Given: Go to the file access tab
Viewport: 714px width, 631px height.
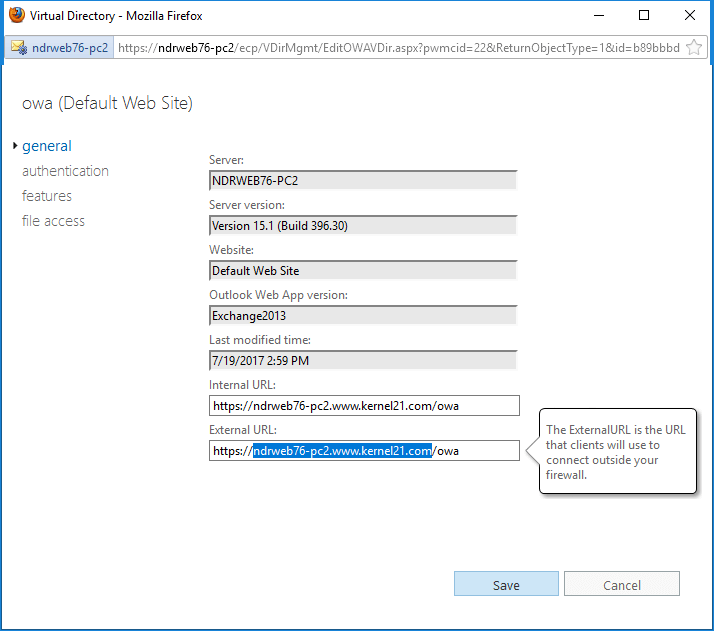Looking at the screenshot, I should [x=53, y=221].
